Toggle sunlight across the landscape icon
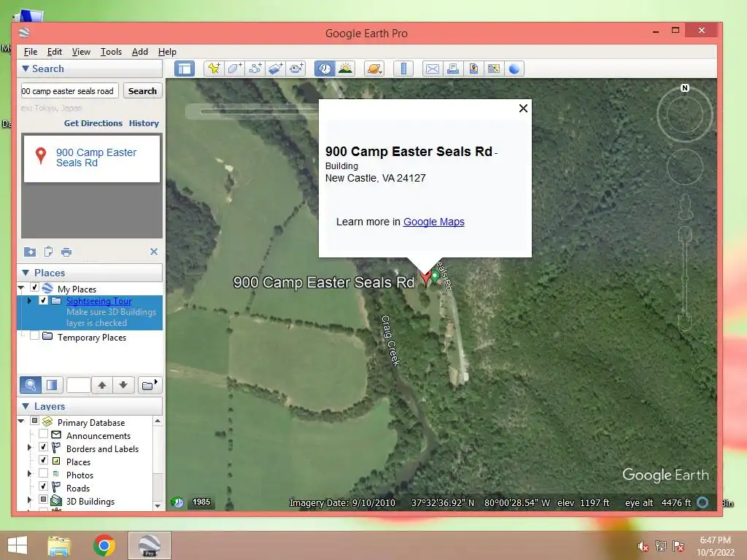This screenshot has height=560, width=747. point(345,69)
